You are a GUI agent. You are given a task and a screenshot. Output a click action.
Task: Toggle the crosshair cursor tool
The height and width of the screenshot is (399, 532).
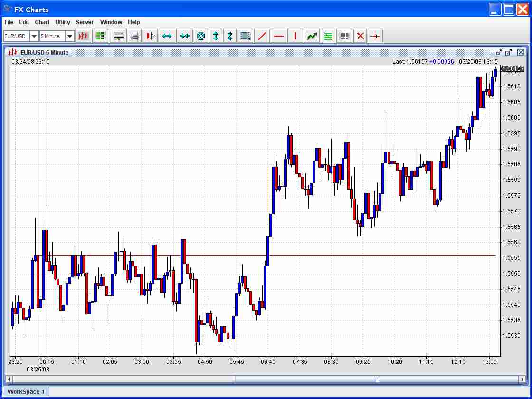[x=375, y=36]
